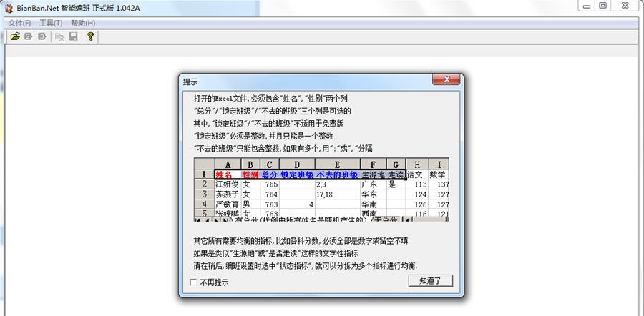644x316 pixels.
Task: Click the 姓名 header cell in sample table
Action: (228, 174)
